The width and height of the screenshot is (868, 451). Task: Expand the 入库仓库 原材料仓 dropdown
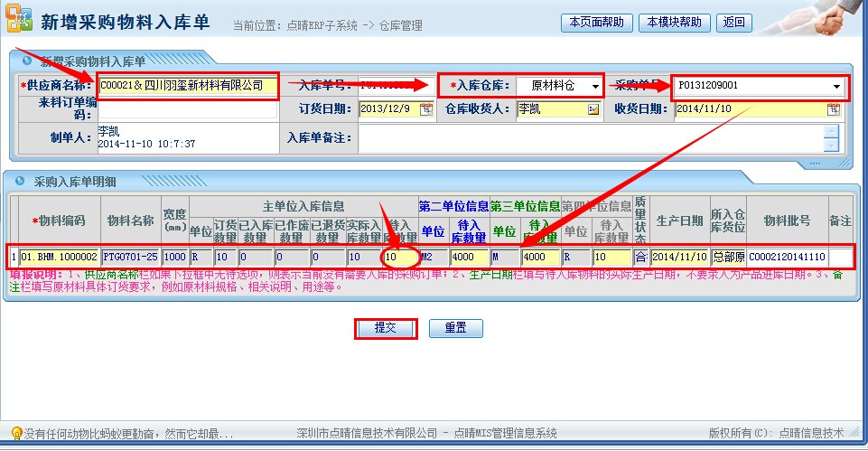[593, 86]
